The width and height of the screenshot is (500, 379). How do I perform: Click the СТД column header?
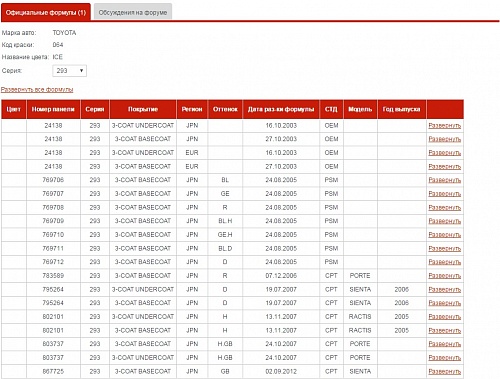pos(331,109)
